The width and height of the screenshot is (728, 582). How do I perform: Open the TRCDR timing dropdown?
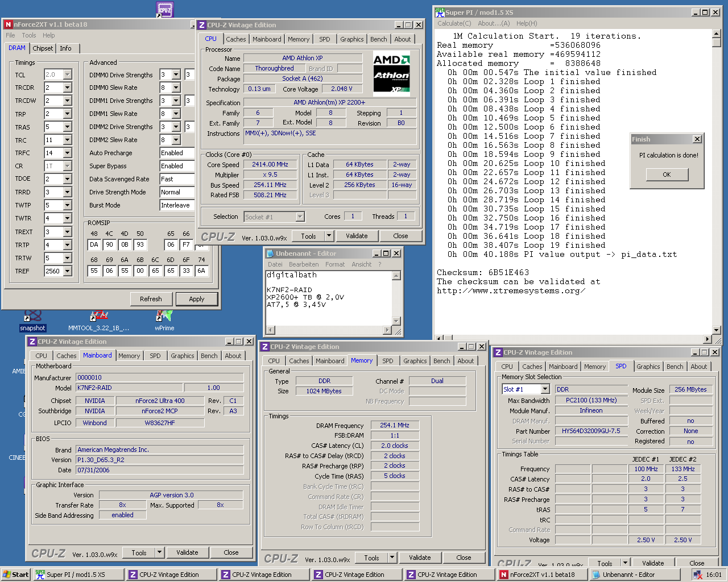(x=68, y=88)
